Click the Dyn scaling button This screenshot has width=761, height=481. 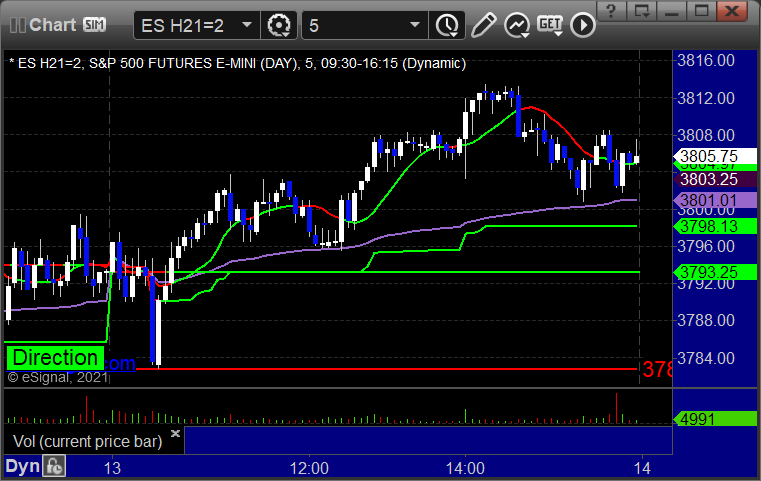[22, 466]
